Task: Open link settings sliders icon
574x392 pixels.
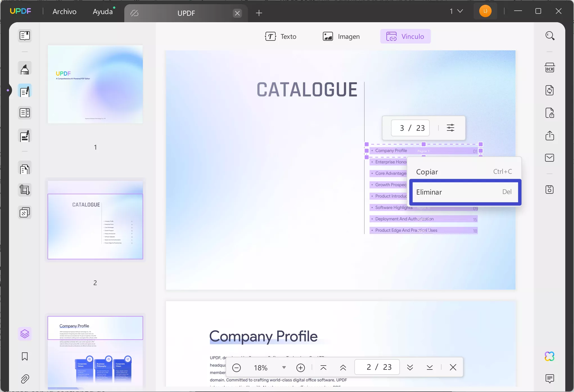Action: [x=451, y=128]
